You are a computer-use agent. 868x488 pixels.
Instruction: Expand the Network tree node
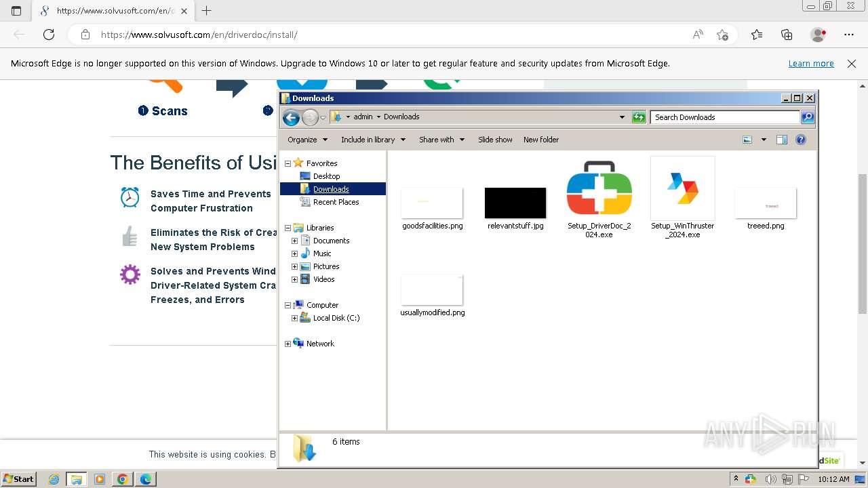288,344
